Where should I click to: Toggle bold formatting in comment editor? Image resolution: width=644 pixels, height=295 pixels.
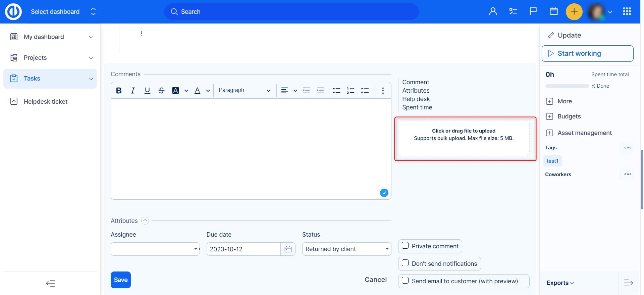click(x=119, y=91)
